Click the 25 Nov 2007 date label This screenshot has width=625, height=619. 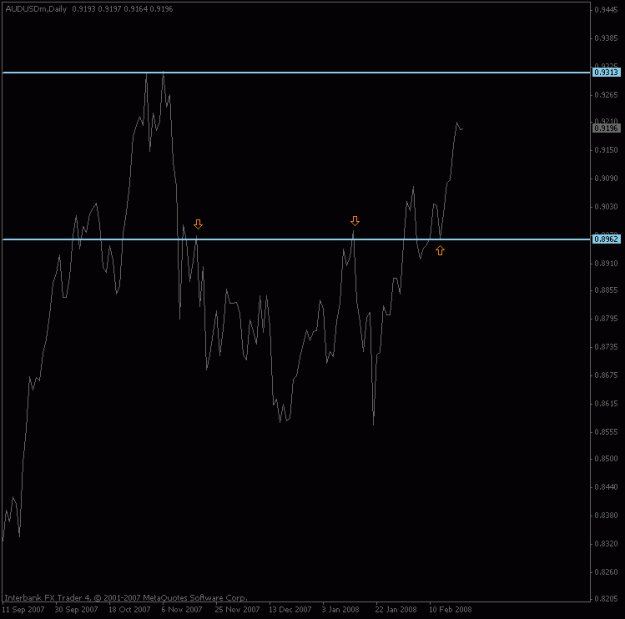(237, 609)
